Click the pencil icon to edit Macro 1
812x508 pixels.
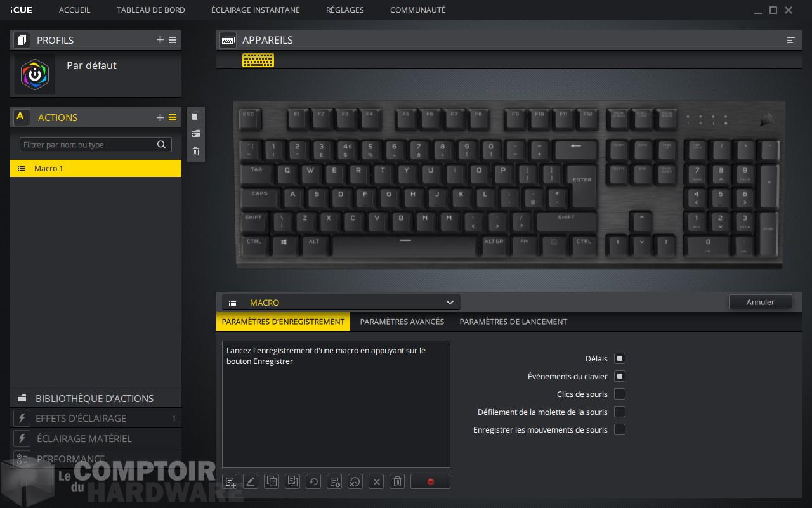(251, 481)
